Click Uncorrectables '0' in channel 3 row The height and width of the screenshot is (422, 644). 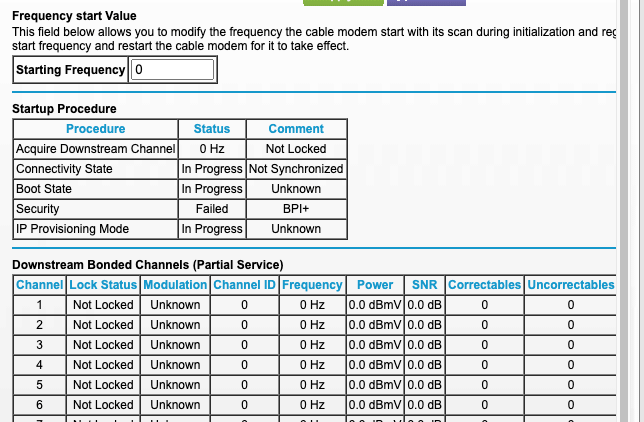[x=571, y=345]
